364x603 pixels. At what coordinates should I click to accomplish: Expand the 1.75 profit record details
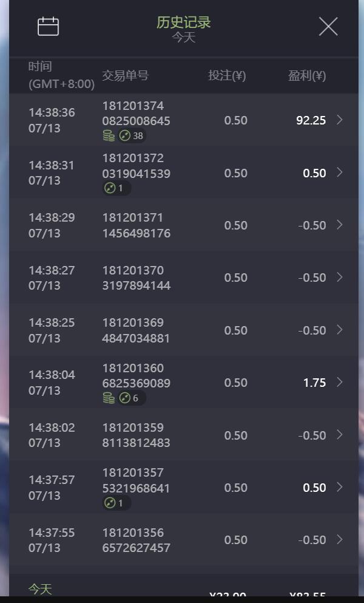(340, 382)
